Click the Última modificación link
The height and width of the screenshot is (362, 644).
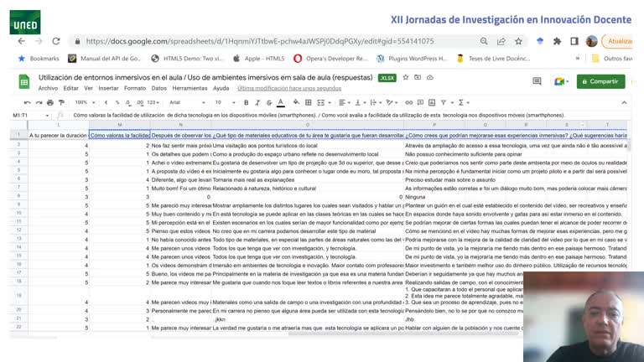pos(289,88)
